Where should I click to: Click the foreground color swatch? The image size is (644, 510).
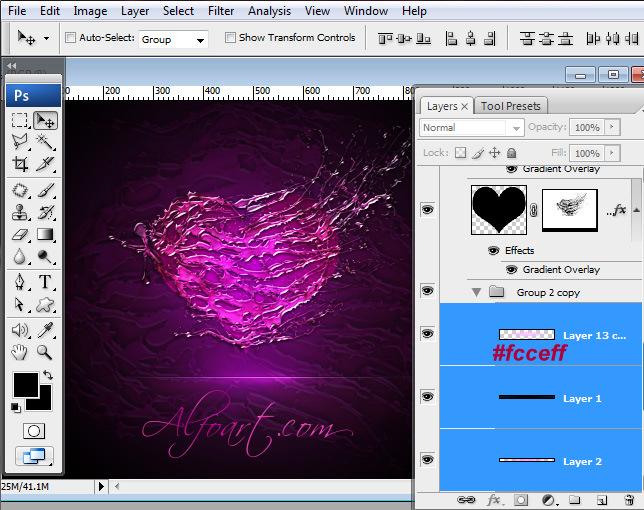tap(25, 384)
